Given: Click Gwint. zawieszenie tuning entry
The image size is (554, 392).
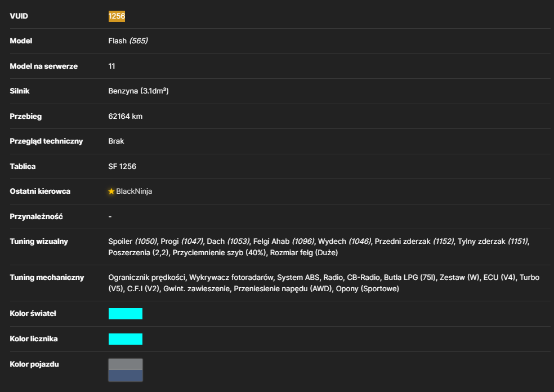Looking at the screenshot, I should 196,289.
